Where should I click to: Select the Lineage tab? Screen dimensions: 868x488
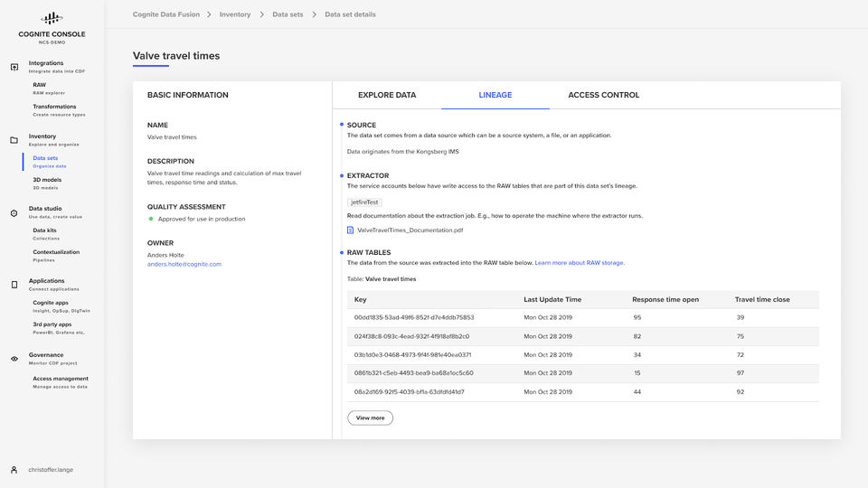(x=495, y=95)
